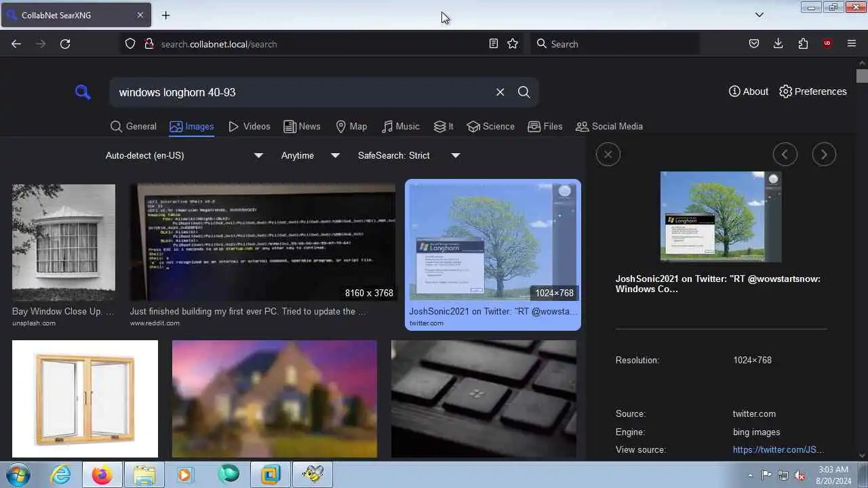868x488 pixels.
Task: Open Preferences
Action: click(x=813, y=91)
